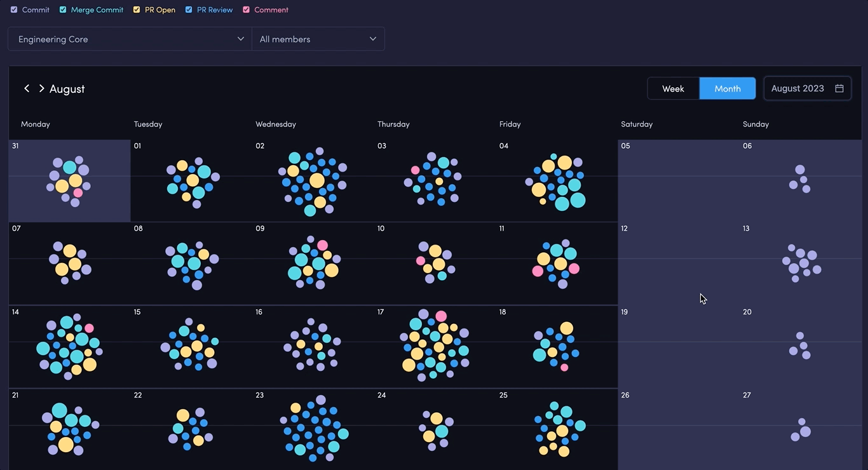Expand the Engineering Core team dropdown
Image resolution: width=868 pixels, height=470 pixels.
(x=130, y=39)
